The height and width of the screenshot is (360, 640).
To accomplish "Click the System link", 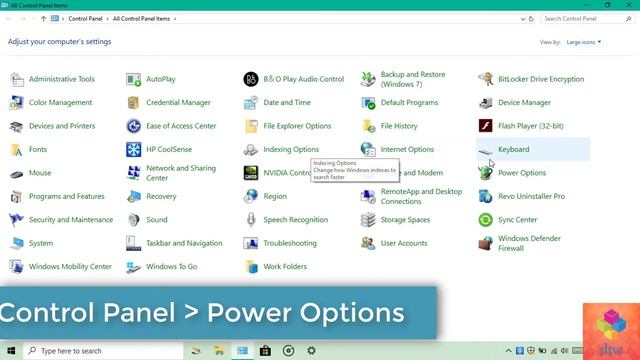I will tap(41, 243).
